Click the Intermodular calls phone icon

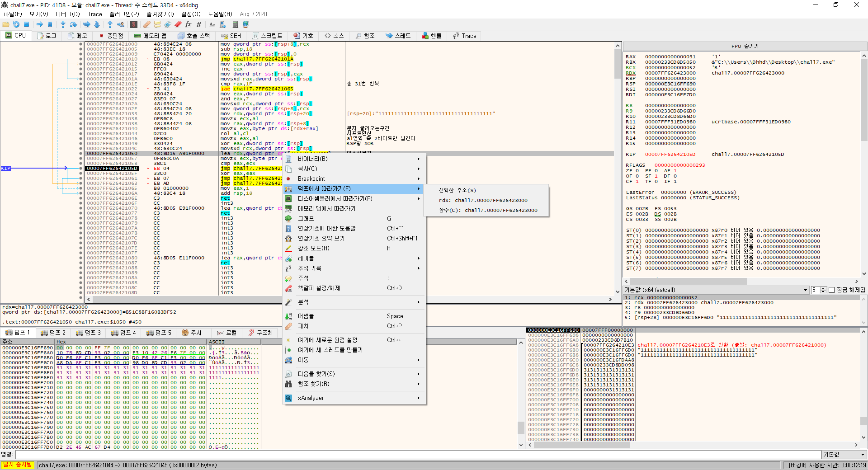[x=222, y=24]
